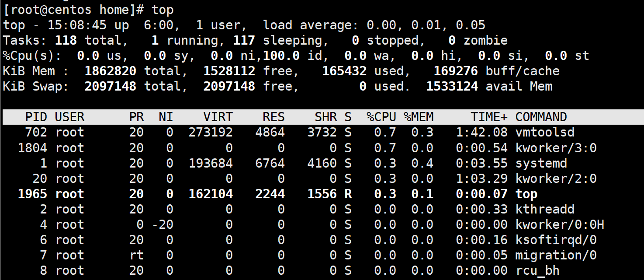Click the %MEM column header
Viewport: 644px width, 280px height.
pos(418,117)
